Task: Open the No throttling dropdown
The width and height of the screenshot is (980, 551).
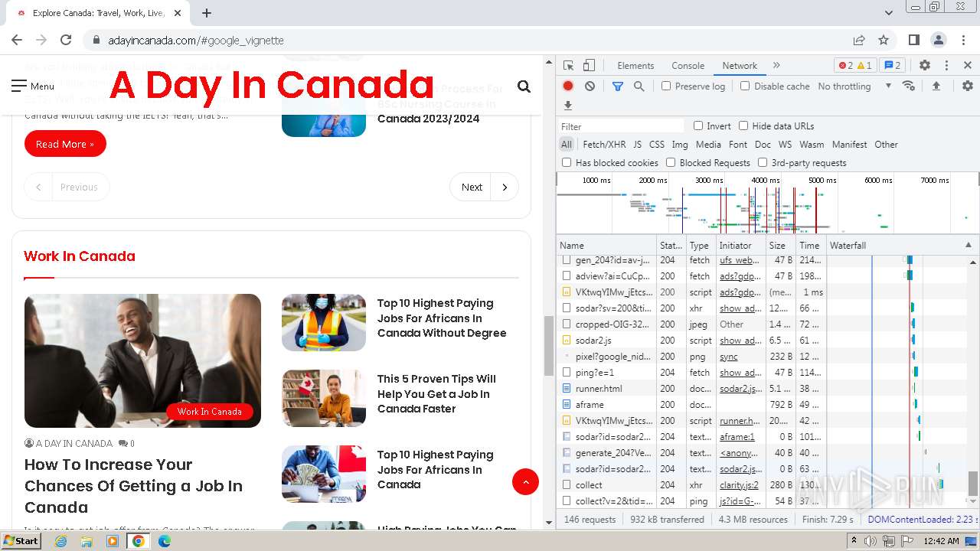Action: tap(854, 86)
